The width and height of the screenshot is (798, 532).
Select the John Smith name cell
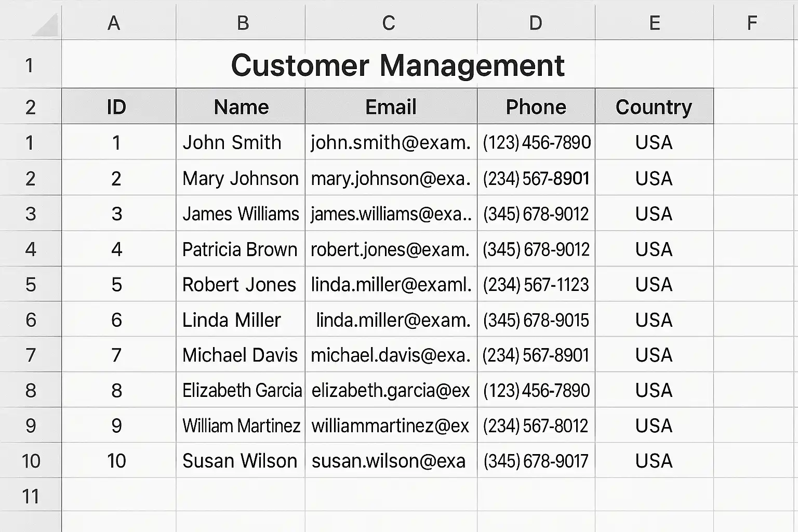(232, 142)
